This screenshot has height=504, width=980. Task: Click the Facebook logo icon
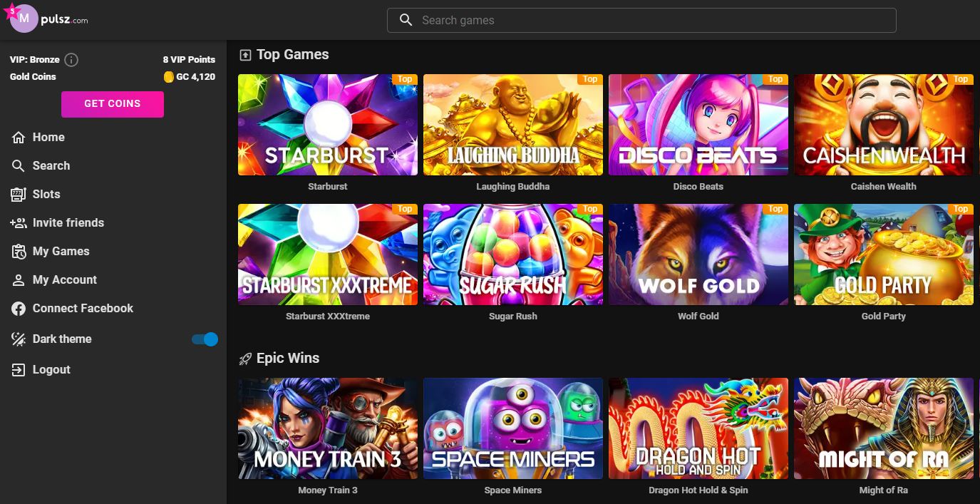tap(19, 308)
